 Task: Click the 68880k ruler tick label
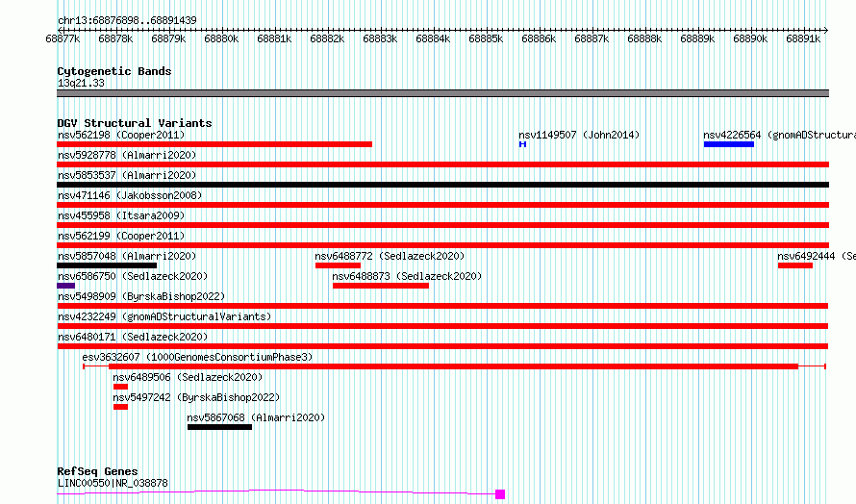pyautogui.click(x=221, y=38)
